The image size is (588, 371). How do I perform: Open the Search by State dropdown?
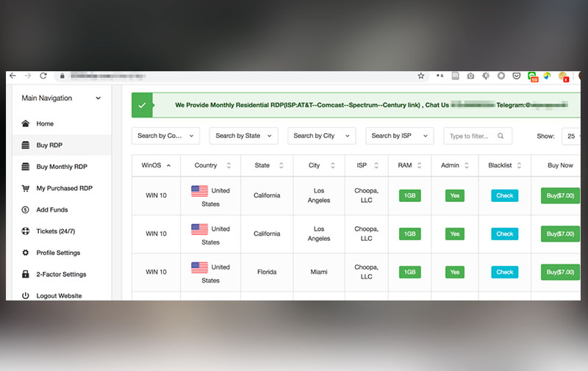243,136
